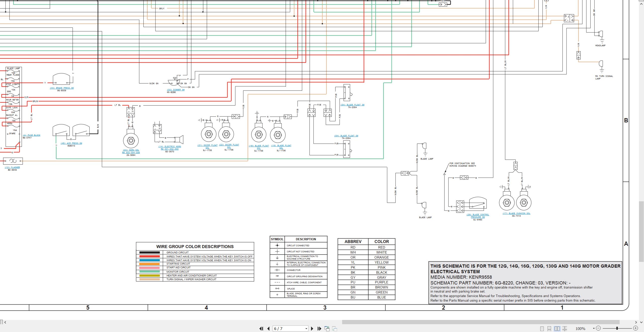The height and width of the screenshot is (332, 644).
Task: Click the STARTING CIRCUIT orange swatch
Action: [x=149, y=264]
